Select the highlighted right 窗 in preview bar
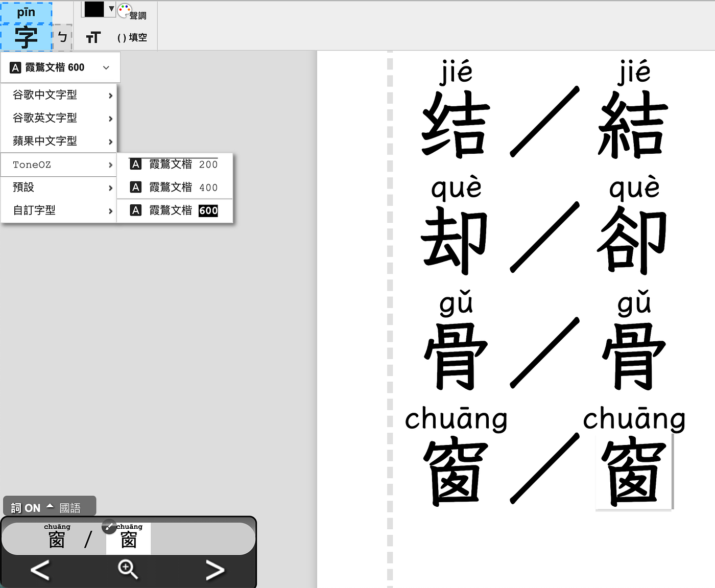Screen dimensions: 715x588 pos(129,539)
